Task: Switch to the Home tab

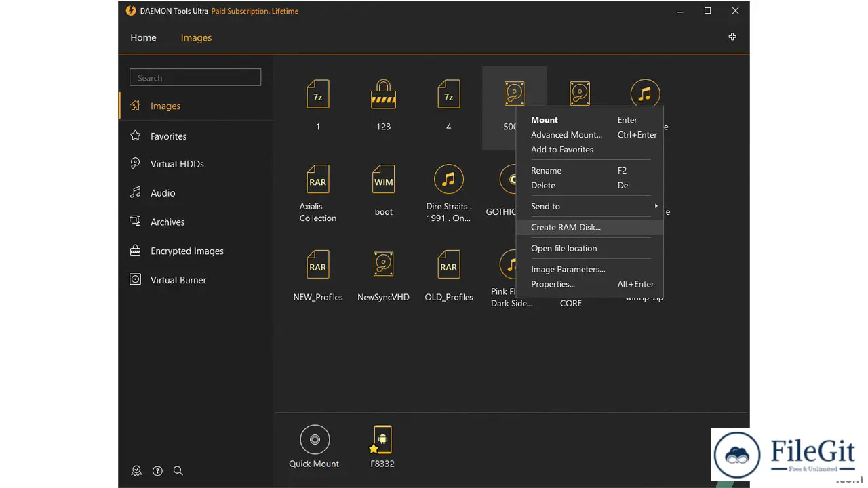Action: (x=143, y=37)
